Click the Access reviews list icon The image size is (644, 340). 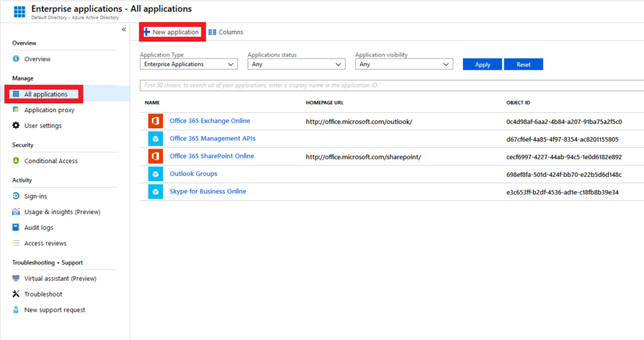(16, 243)
